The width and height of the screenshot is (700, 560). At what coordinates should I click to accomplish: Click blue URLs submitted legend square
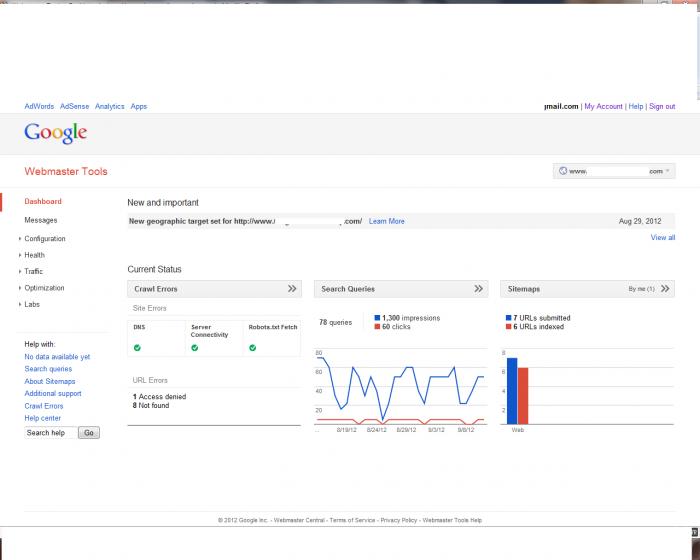click(x=508, y=318)
